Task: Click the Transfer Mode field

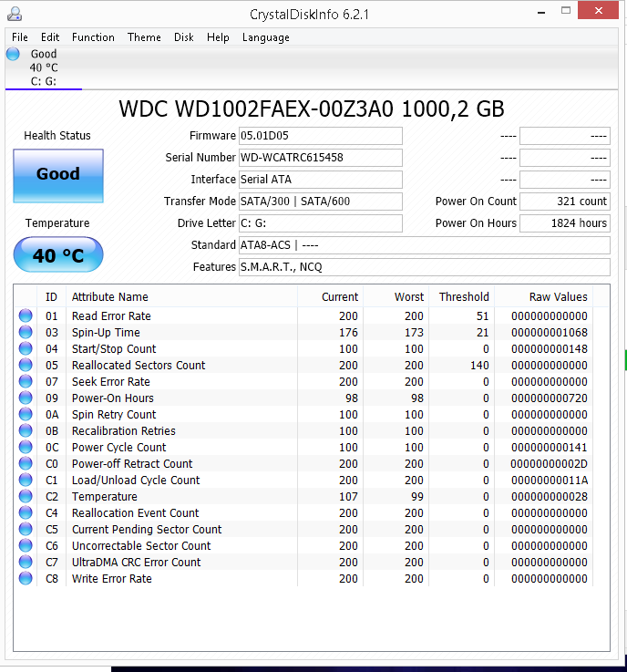Action: (x=321, y=202)
